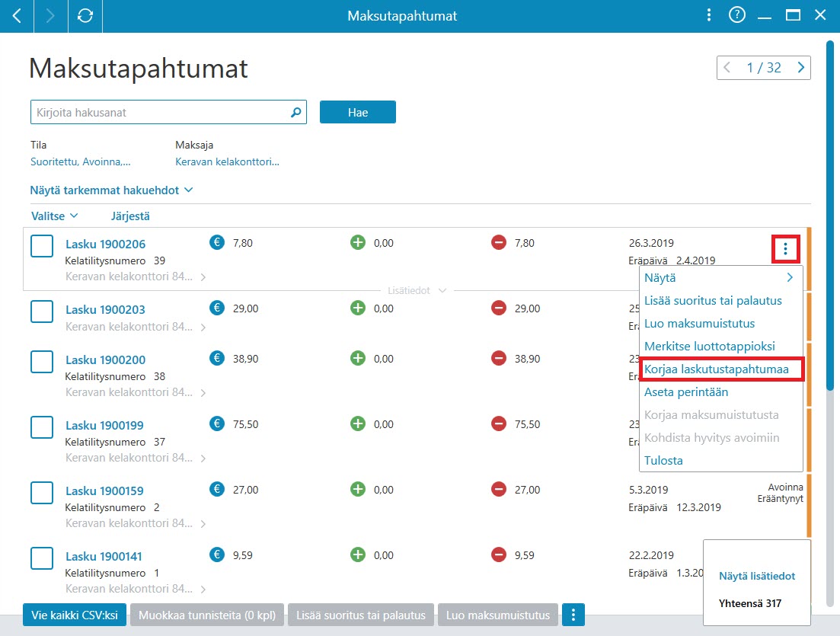Viewport: 840px width, 636px height.
Task: Click the Hae search button
Action: pos(358,113)
